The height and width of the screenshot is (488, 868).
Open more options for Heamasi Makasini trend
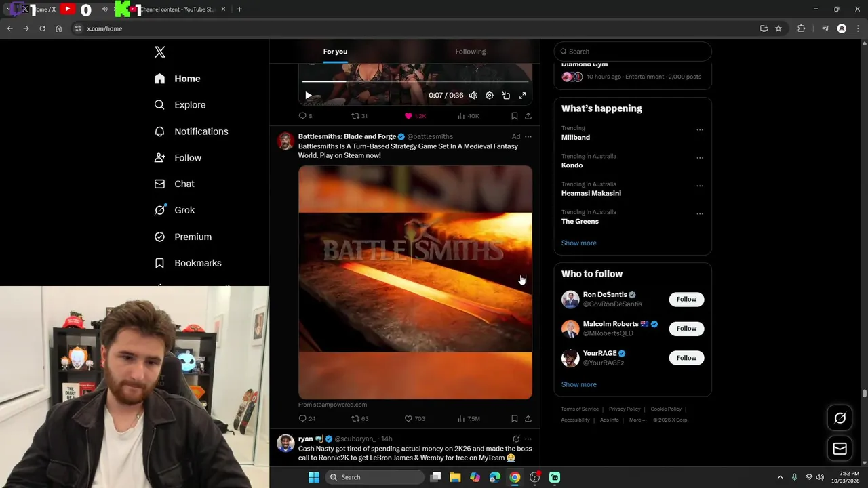pos(700,186)
